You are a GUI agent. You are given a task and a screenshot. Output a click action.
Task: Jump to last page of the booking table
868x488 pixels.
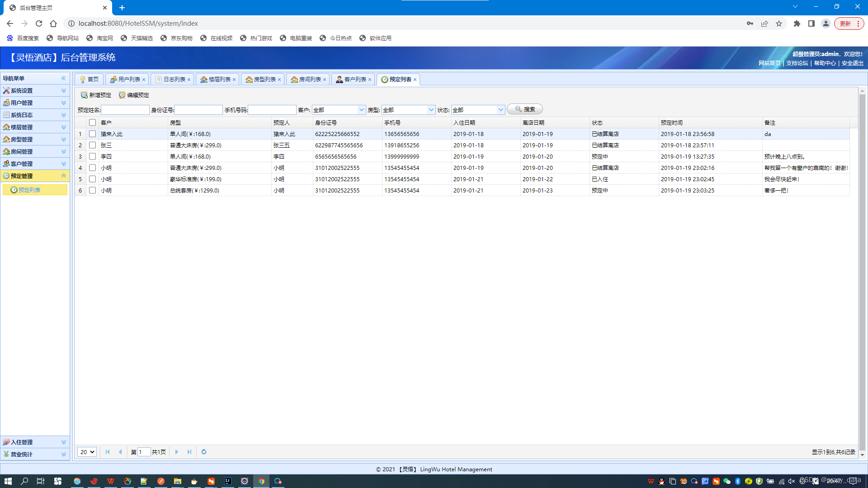pos(189,452)
